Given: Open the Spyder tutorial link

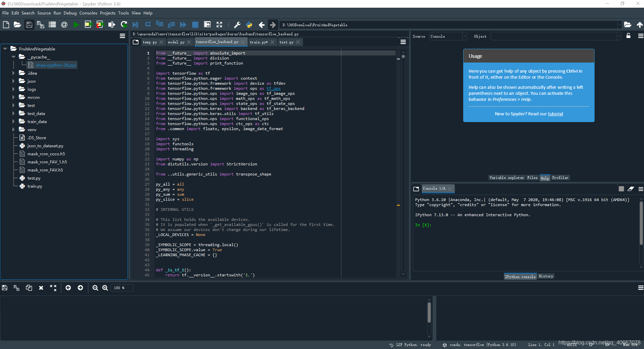Looking at the screenshot, I should (x=555, y=114).
